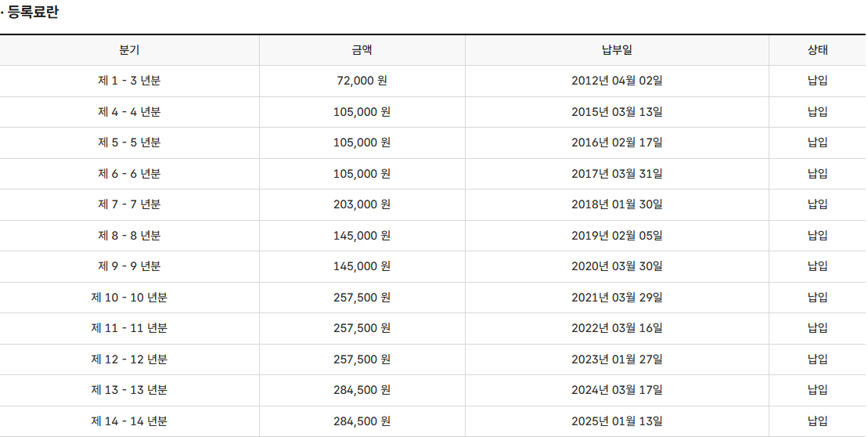The image size is (868, 437).
Task: Click the 분기 column header
Action: click(x=130, y=50)
